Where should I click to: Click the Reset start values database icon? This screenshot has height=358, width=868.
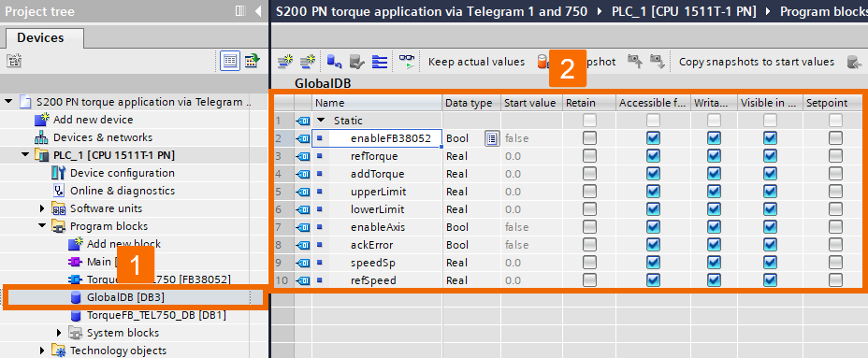334,62
